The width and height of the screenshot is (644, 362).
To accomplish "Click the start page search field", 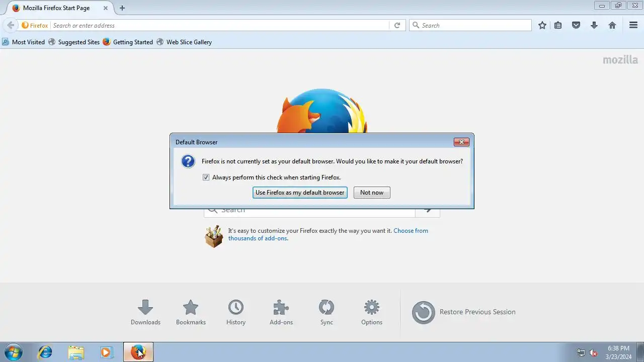I will coord(309,212).
